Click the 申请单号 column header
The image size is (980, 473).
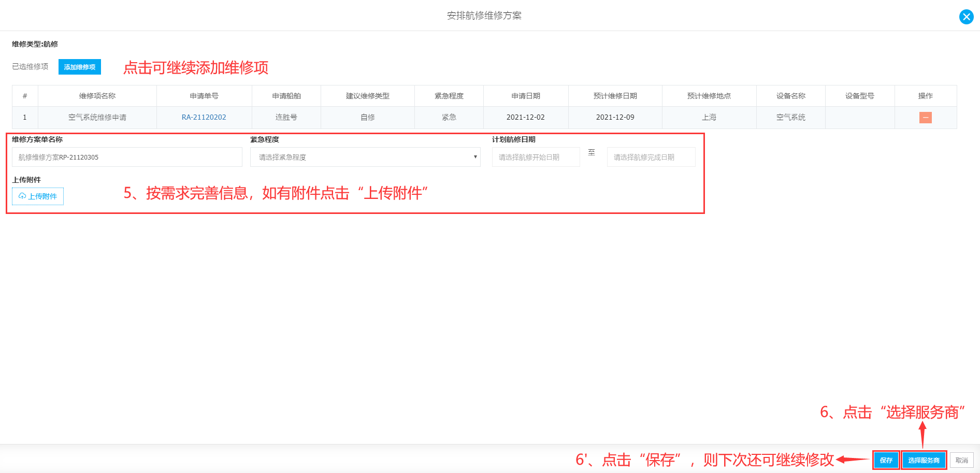pos(204,96)
